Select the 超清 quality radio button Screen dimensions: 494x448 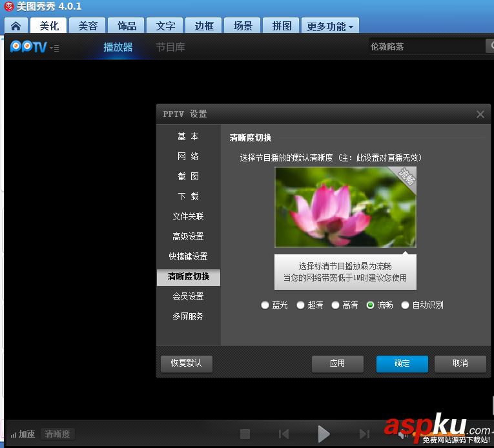click(x=300, y=305)
